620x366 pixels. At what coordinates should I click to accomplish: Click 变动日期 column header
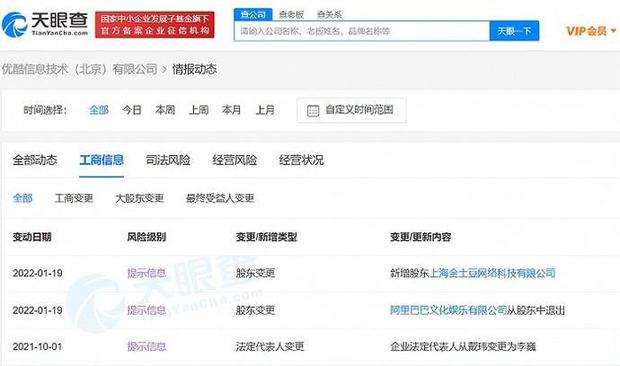coord(32,237)
